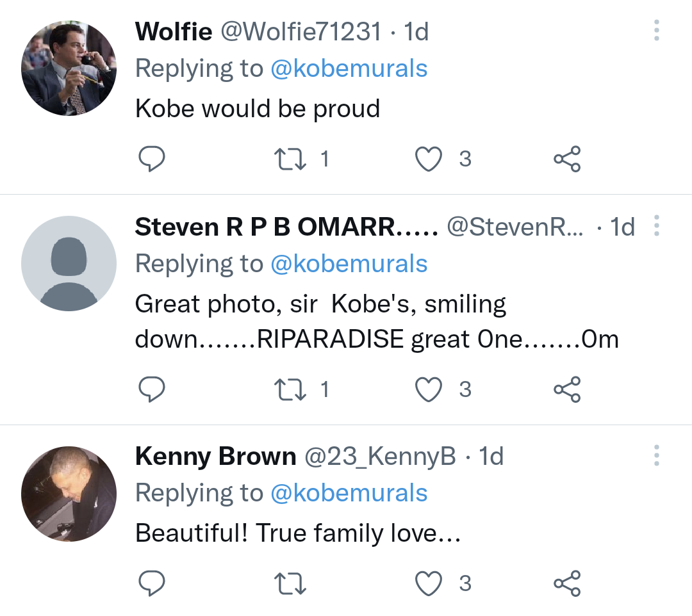Like Wolfie's reply with the heart icon
The width and height of the screenshot is (692, 616).
[429, 159]
